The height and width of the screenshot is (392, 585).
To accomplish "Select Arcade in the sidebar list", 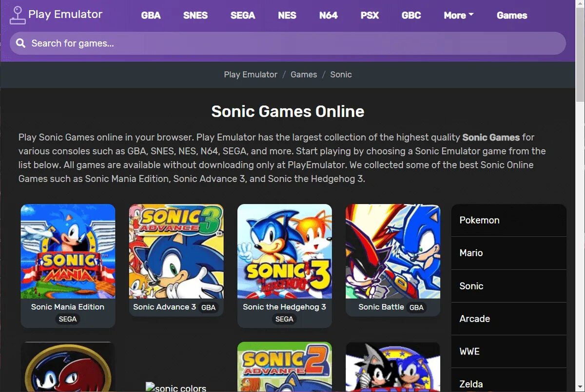I will (508, 318).
